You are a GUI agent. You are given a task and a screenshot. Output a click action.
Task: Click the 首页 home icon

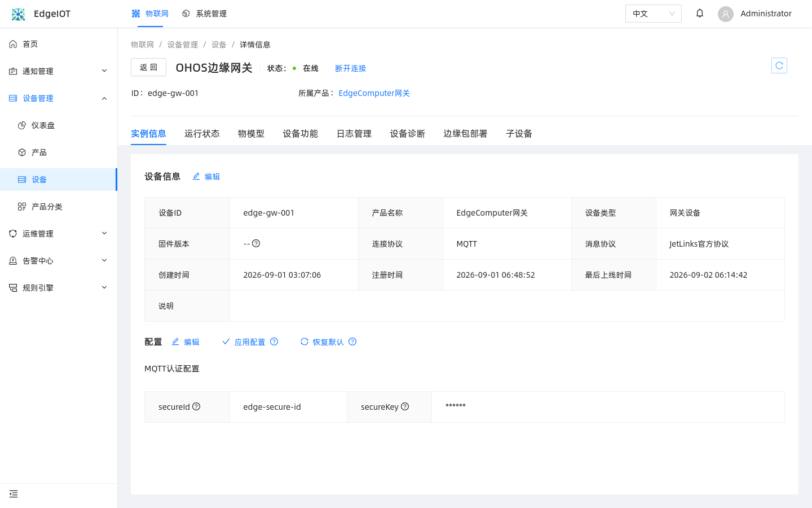(13, 44)
